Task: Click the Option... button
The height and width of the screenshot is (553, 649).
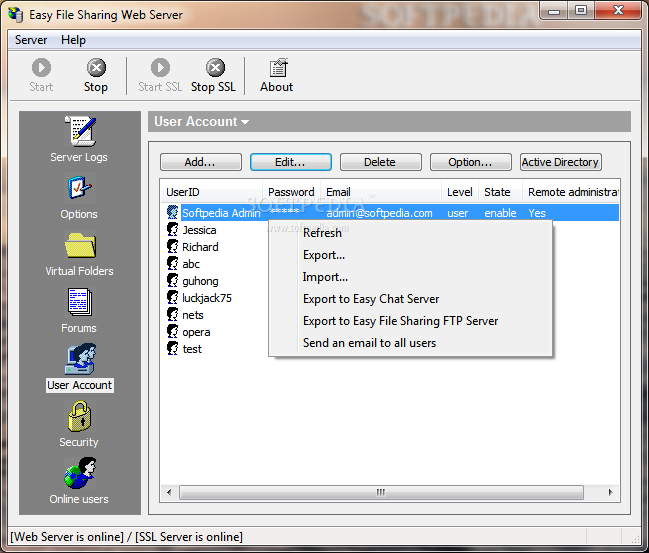Action: pos(471,162)
